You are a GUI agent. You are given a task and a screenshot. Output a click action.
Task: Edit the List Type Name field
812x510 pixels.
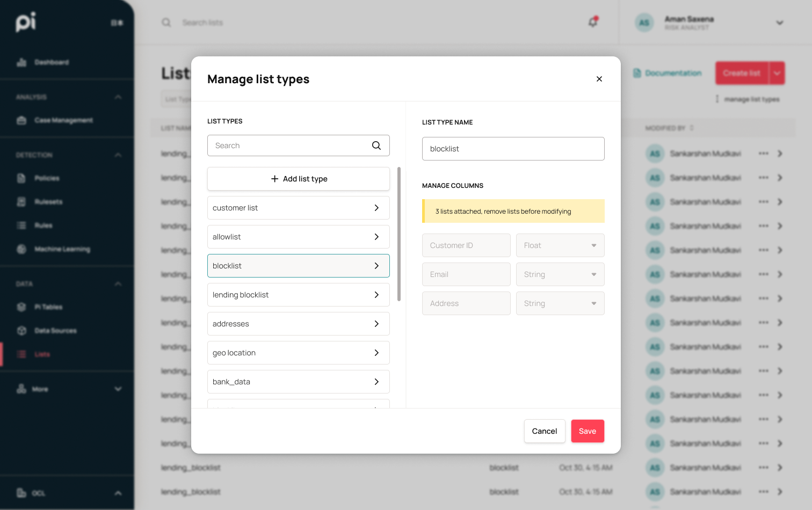coord(513,149)
